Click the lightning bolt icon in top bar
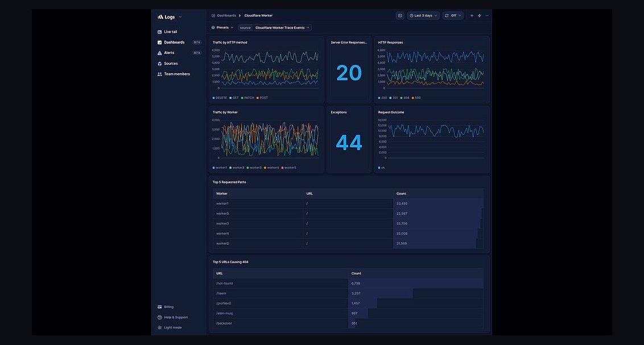The height and width of the screenshot is (345, 644). (480, 15)
